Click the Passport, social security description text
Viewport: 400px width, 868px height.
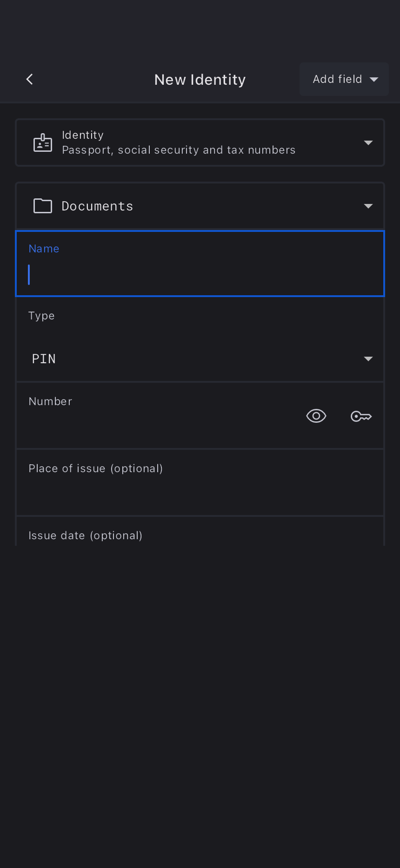[179, 150]
